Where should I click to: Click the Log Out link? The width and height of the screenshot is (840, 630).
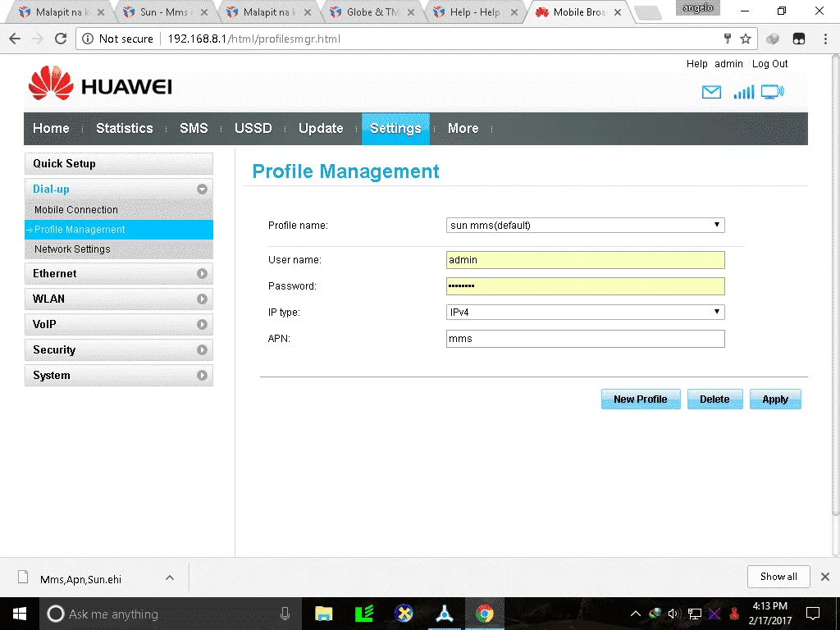click(x=769, y=64)
